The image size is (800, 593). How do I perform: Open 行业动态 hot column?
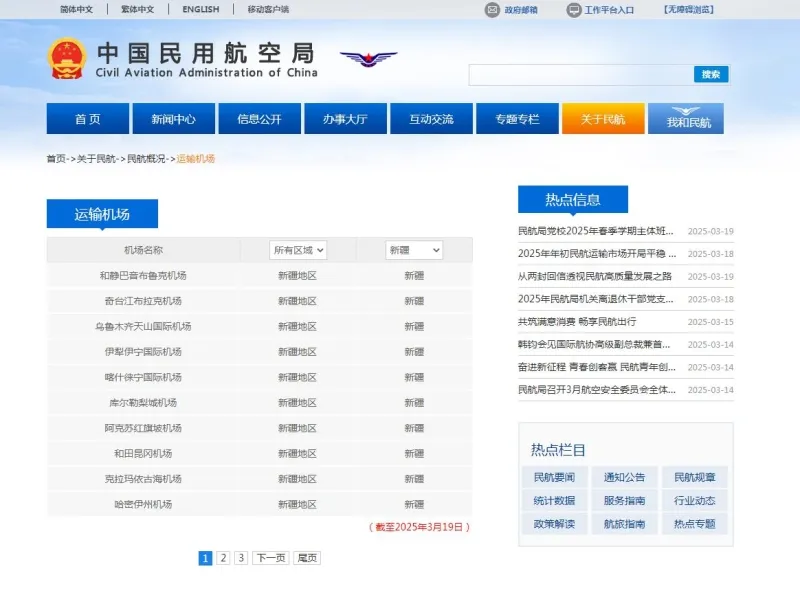click(x=695, y=501)
